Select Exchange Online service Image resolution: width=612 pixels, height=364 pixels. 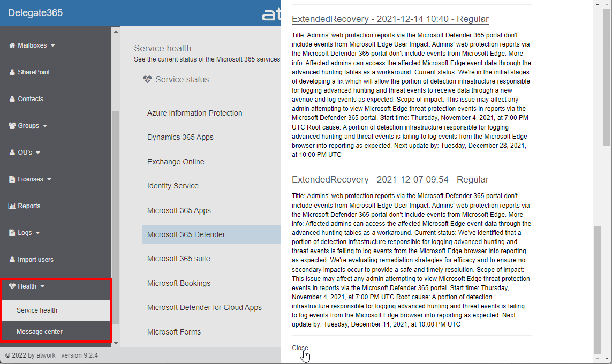(x=176, y=162)
